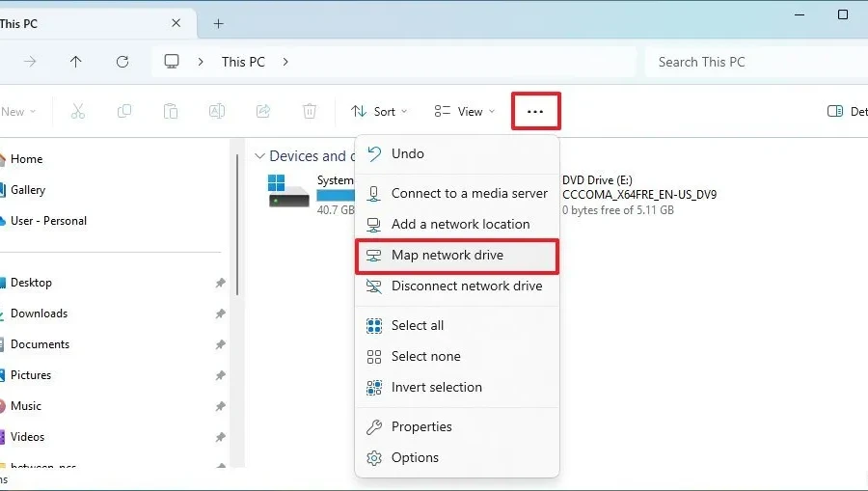Click the Paste clipboard icon
The height and width of the screenshot is (491, 868).
coord(171,111)
